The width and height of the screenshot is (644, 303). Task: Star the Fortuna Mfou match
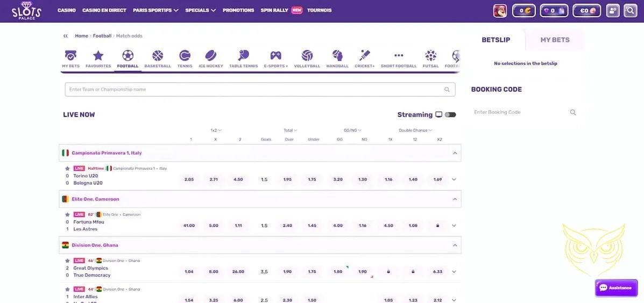click(67, 215)
